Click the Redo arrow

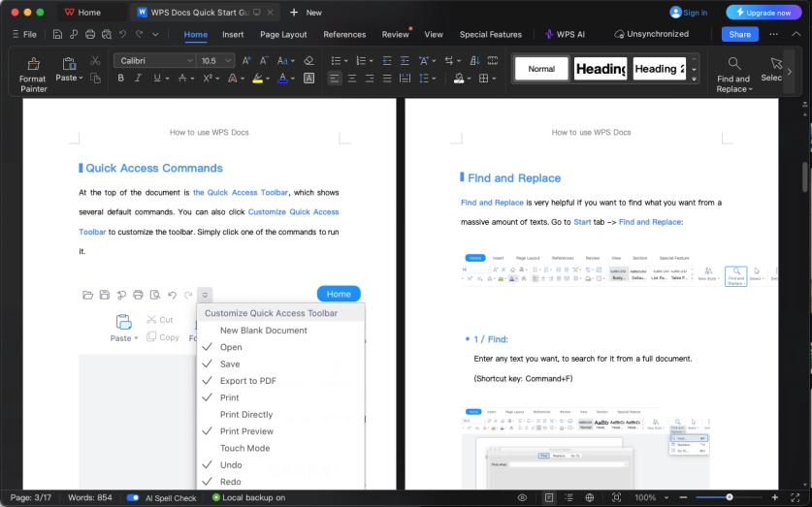click(x=140, y=34)
